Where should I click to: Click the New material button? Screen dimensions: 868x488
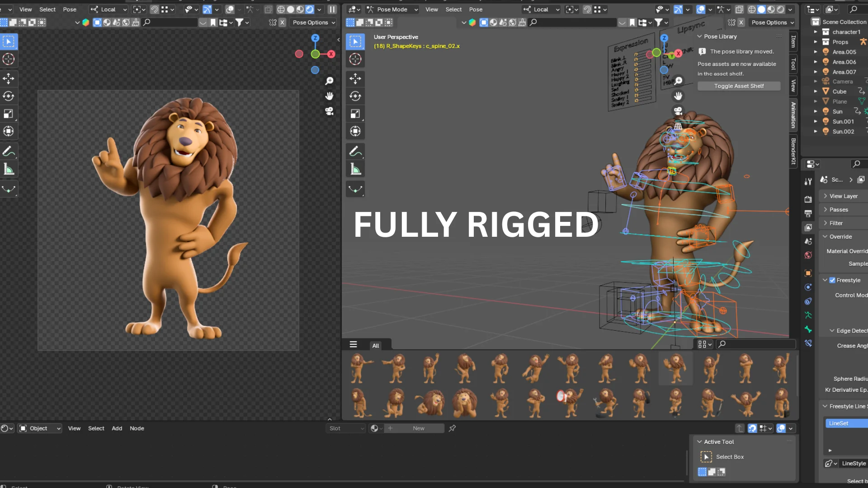pos(418,428)
